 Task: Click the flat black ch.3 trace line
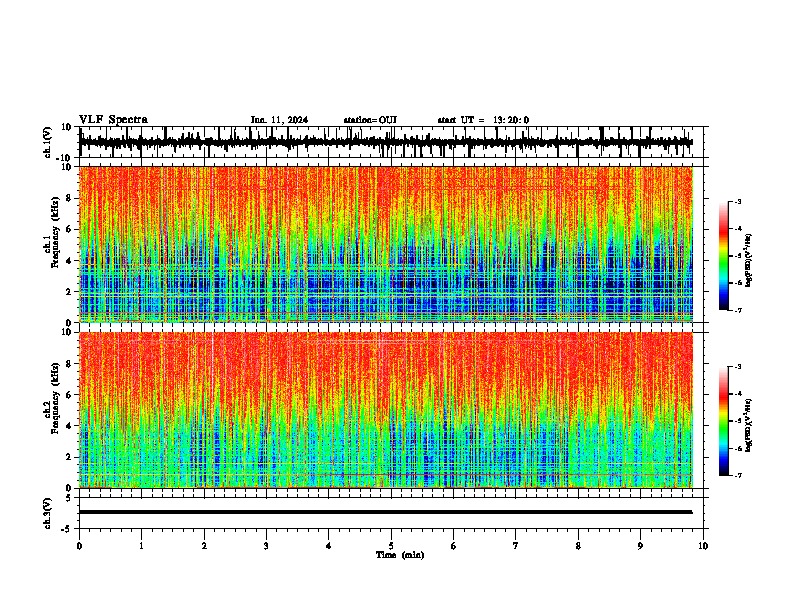tap(385, 512)
